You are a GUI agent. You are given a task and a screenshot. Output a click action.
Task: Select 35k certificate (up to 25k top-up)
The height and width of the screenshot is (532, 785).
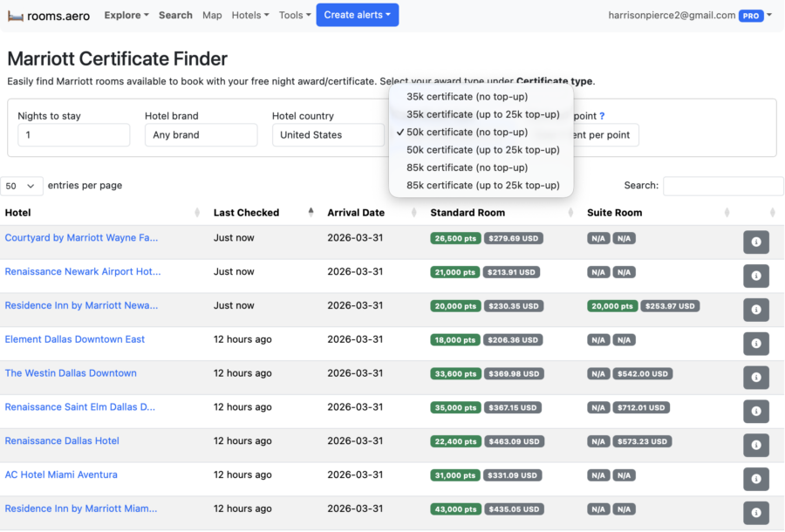483,114
